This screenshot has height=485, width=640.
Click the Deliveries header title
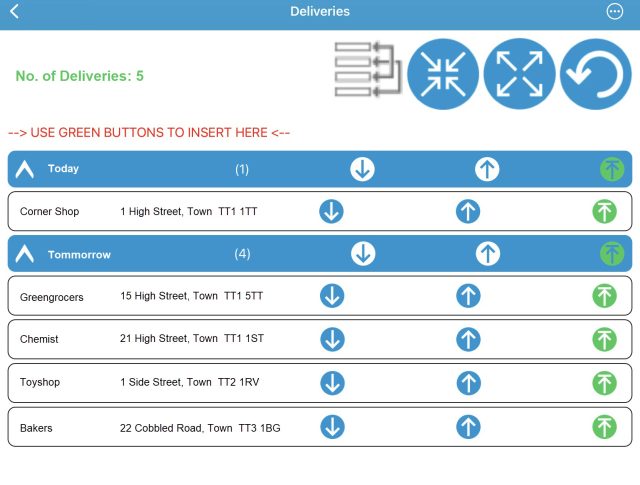pyautogui.click(x=320, y=11)
